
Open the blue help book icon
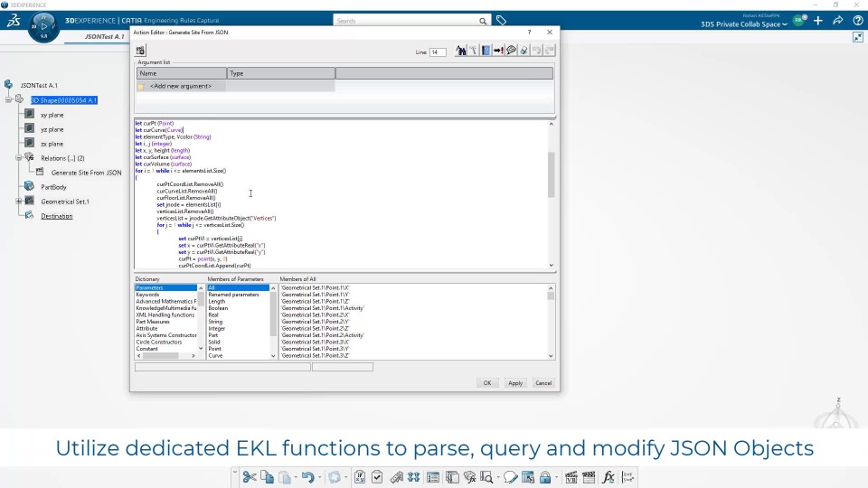point(486,51)
